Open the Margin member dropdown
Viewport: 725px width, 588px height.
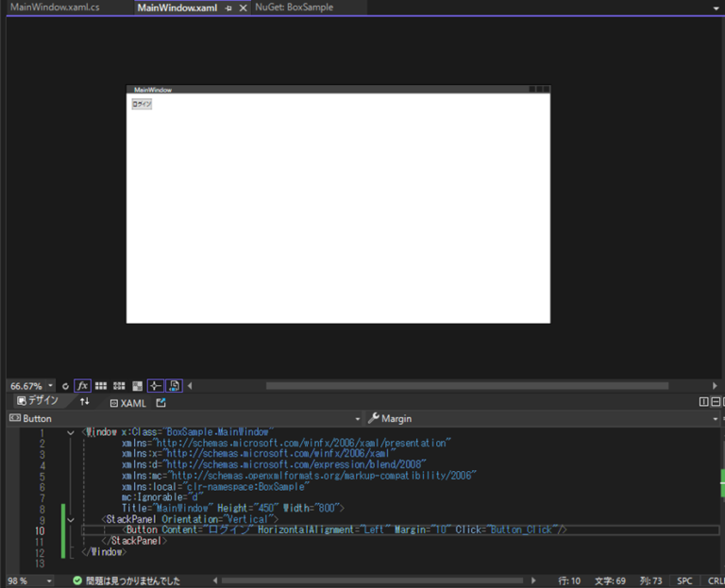pyautogui.click(x=718, y=418)
